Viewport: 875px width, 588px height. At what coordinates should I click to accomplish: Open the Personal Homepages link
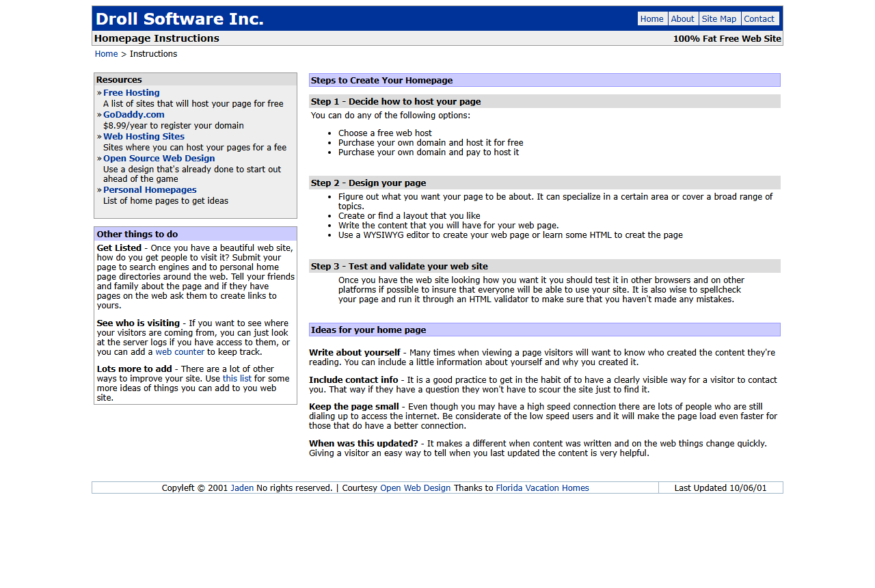pos(150,190)
